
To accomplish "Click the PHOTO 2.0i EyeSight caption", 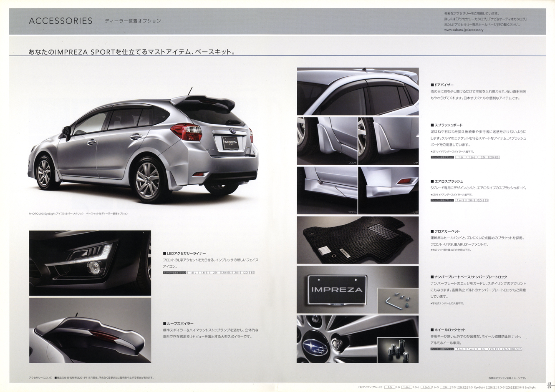I will [78, 214].
